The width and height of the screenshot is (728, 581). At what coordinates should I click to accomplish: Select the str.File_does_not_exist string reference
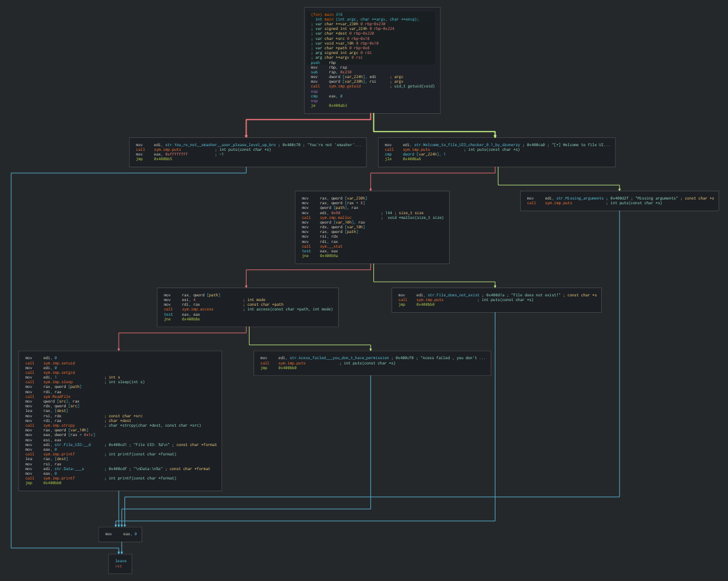tap(453, 295)
